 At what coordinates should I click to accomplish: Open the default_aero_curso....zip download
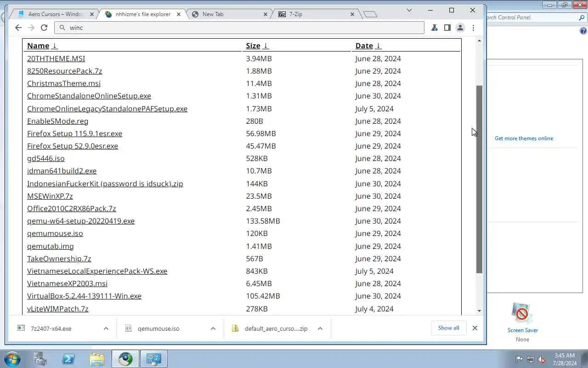tap(276, 328)
